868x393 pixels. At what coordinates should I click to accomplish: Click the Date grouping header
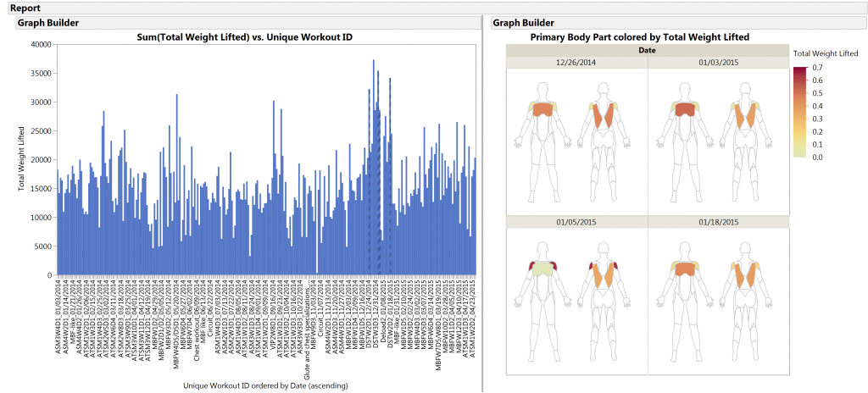(647, 50)
